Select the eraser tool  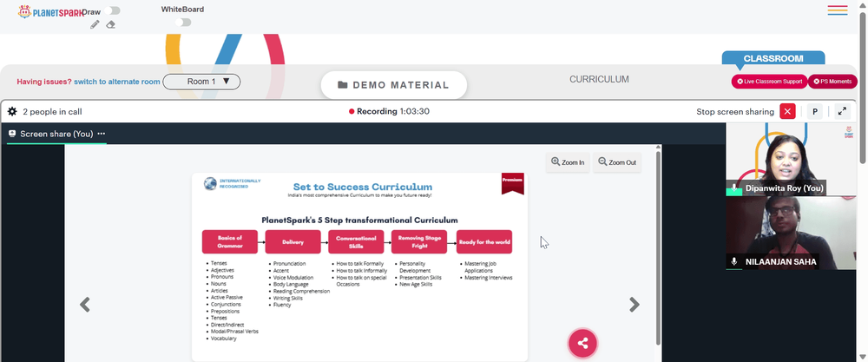pos(111,24)
